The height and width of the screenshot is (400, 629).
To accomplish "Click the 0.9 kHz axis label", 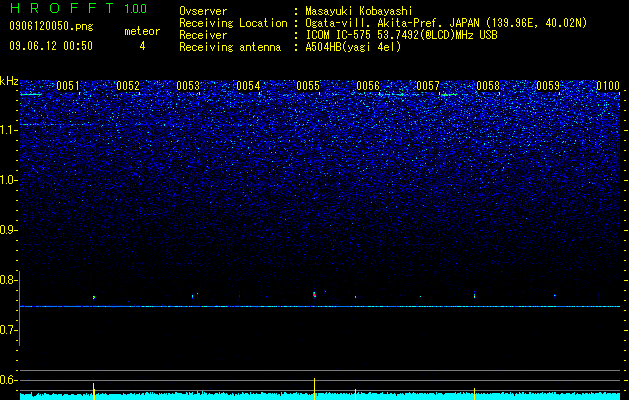I will click(8, 230).
